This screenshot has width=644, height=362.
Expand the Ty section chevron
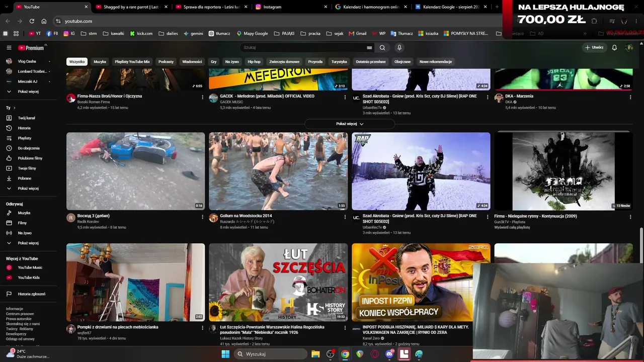click(14, 108)
